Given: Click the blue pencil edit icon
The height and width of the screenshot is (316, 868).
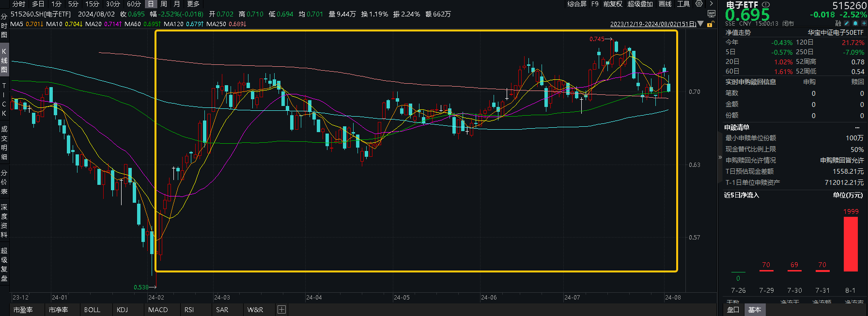Looking at the screenshot, I should click(847, 23).
